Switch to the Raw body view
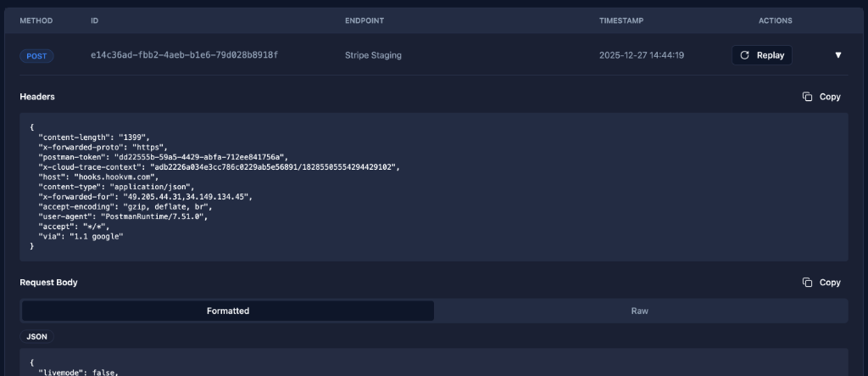Viewport: 868px width, 376px height. 640,311
